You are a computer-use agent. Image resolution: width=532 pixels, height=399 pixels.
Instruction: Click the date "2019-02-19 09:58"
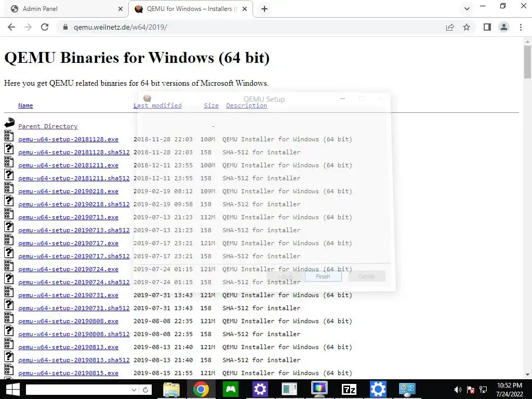163,204
